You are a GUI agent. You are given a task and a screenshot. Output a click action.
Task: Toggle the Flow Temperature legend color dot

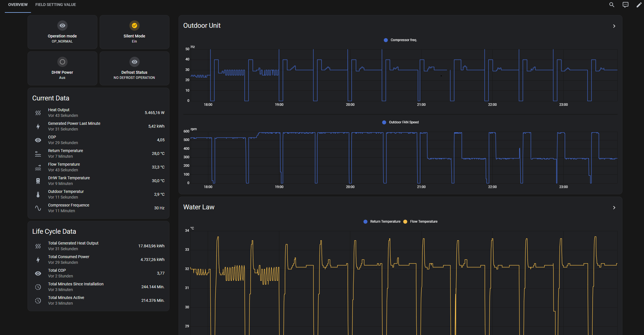405,222
